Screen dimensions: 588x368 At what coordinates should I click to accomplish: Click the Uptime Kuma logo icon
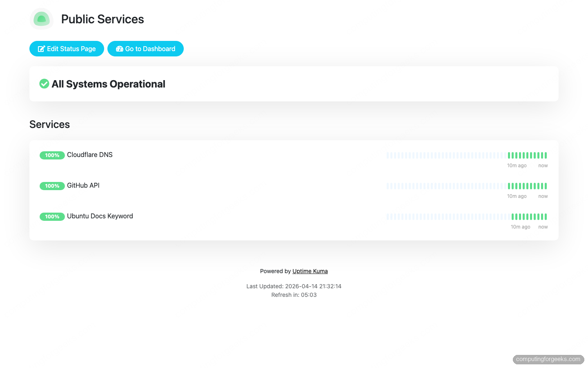pyautogui.click(x=41, y=19)
